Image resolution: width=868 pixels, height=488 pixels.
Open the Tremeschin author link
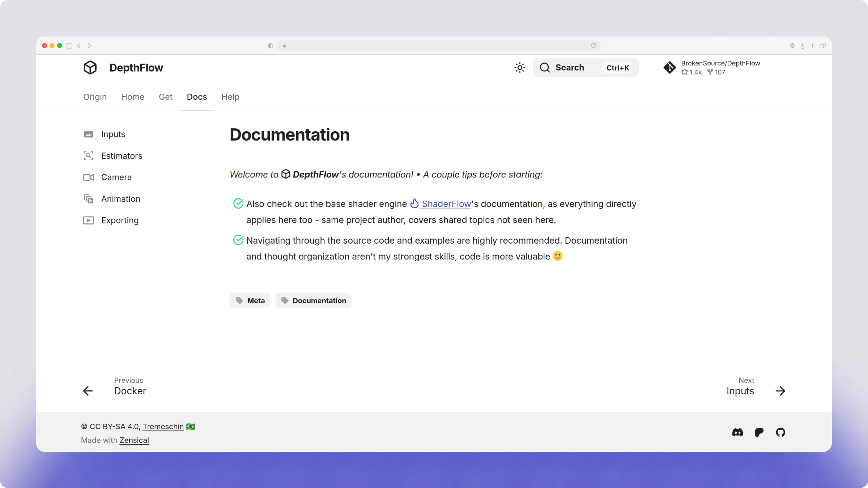(x=163, y=427)
